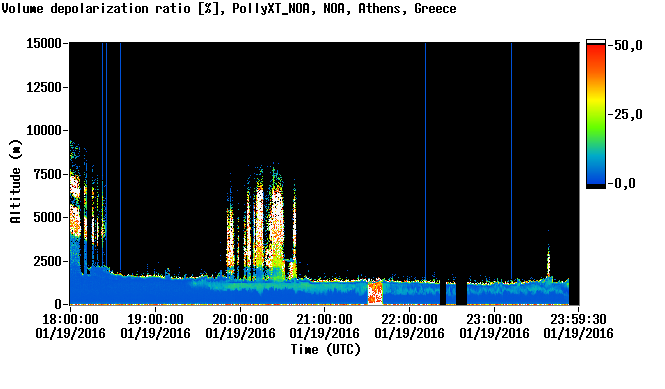The width and height of the screenshot is (665, 389).
Task: Click the blue vertical line near 22:10
Action: point(425,161)
